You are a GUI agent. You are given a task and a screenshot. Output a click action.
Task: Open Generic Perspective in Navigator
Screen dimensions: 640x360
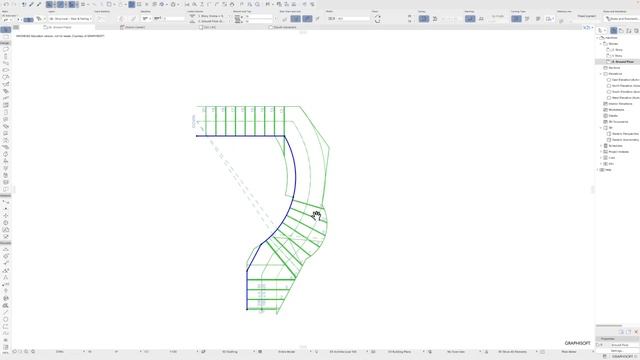point(624,134)
